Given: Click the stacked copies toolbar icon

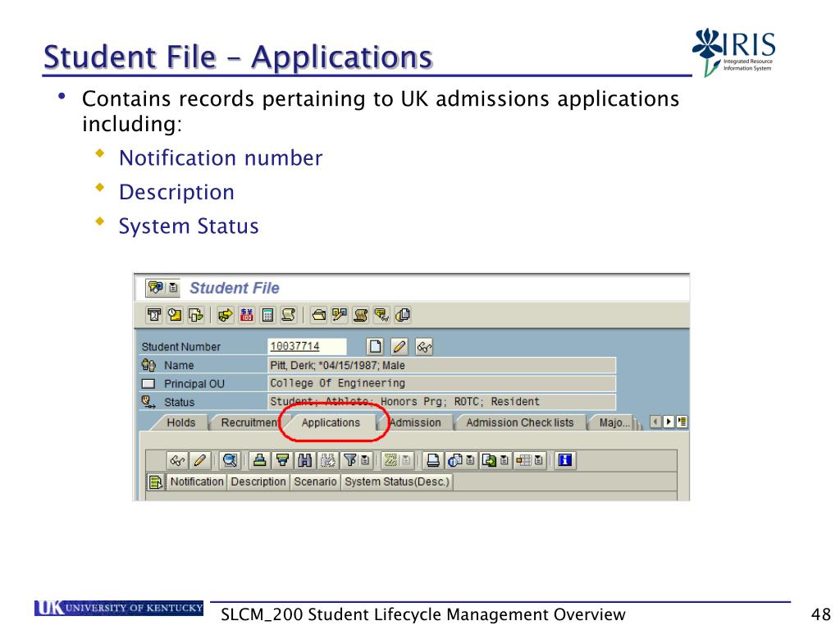Looking at the screenshot, I should click(x=402, y=315).
